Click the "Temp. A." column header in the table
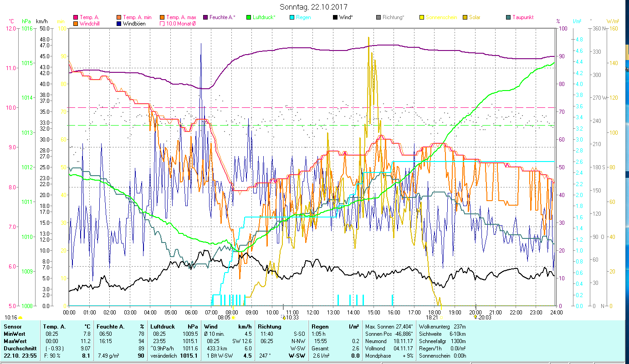Viewport: 629px width, 364px height. [x=54, y=327]
